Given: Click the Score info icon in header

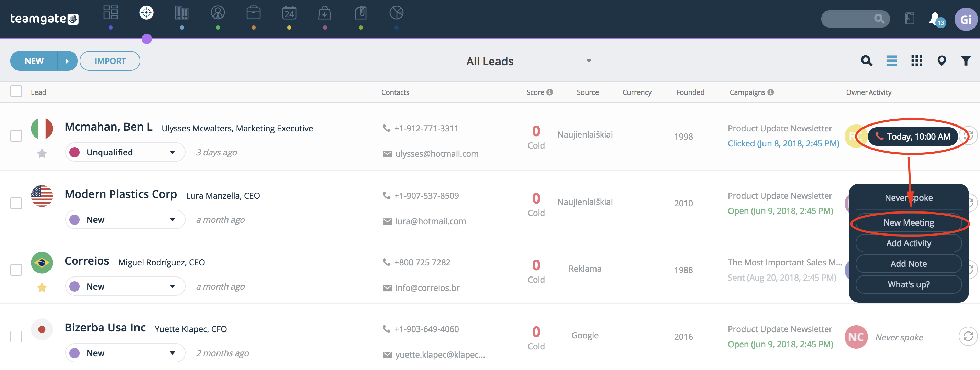Looking at the screenshot, I should point(549,92).
